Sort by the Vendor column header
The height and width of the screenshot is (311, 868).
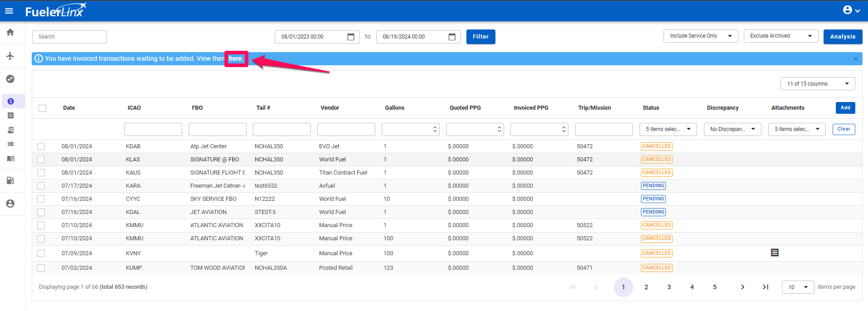click(330, 108)
